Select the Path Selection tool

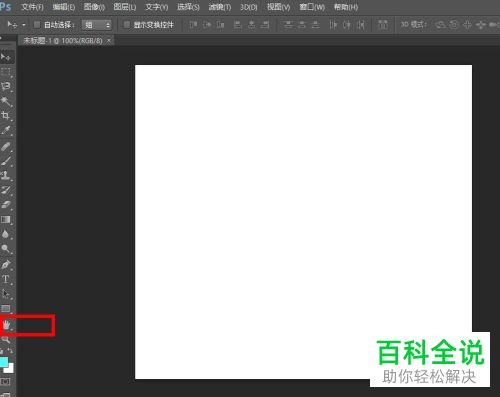point(6,294)
